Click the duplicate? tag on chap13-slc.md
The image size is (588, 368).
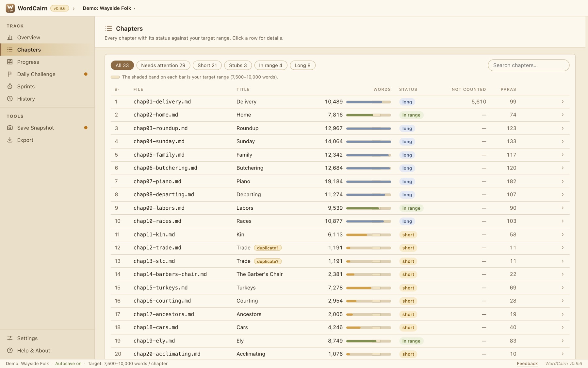coord(268,261)
